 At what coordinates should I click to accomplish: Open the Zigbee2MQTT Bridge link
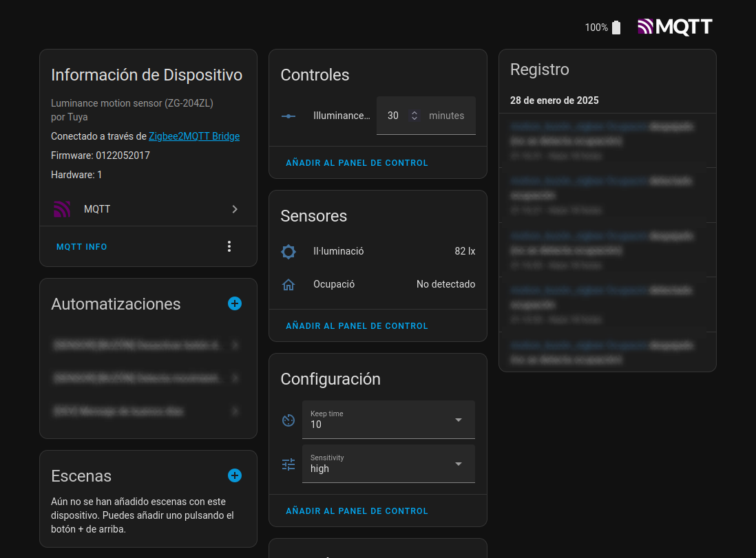click(194, 136)
